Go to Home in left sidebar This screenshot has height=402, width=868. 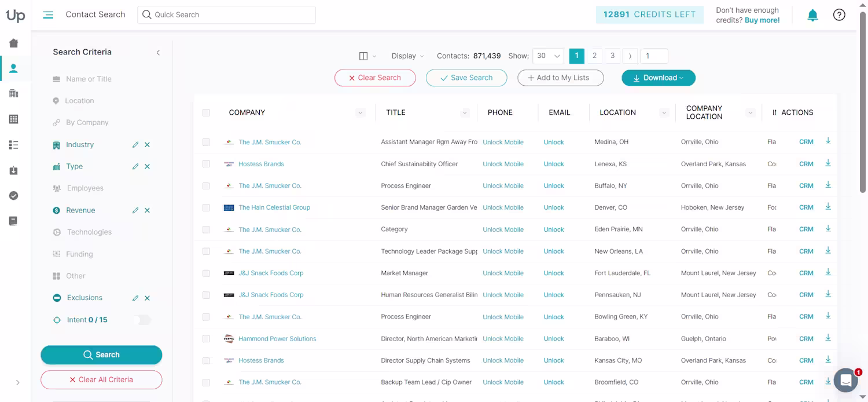click(x=14, y=43)
